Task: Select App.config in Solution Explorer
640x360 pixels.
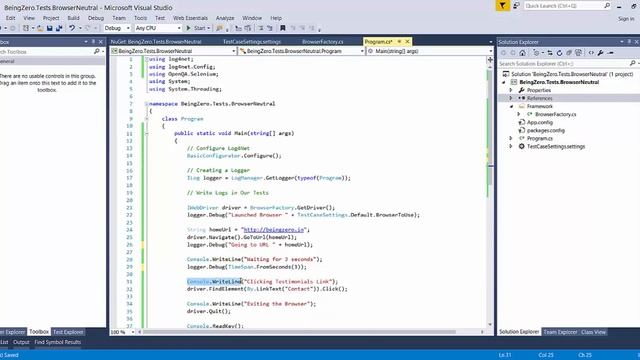Action: (539, 122)
